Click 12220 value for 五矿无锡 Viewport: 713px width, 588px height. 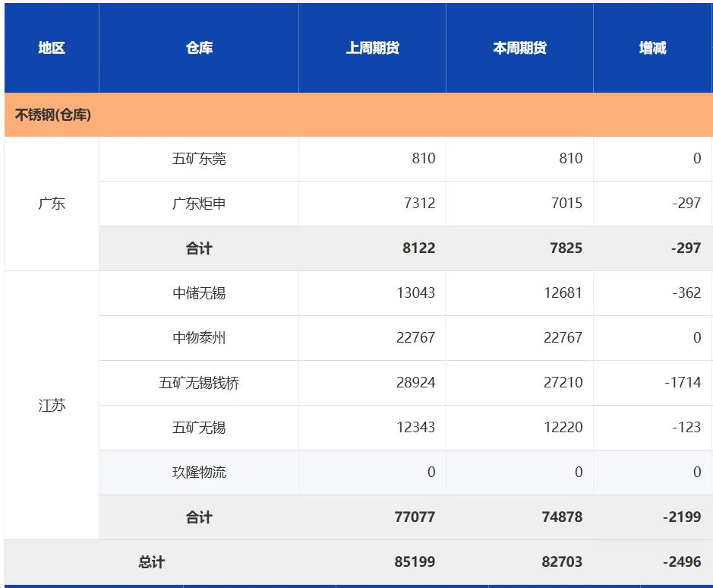pyautogui.click(x=563, y=428)
